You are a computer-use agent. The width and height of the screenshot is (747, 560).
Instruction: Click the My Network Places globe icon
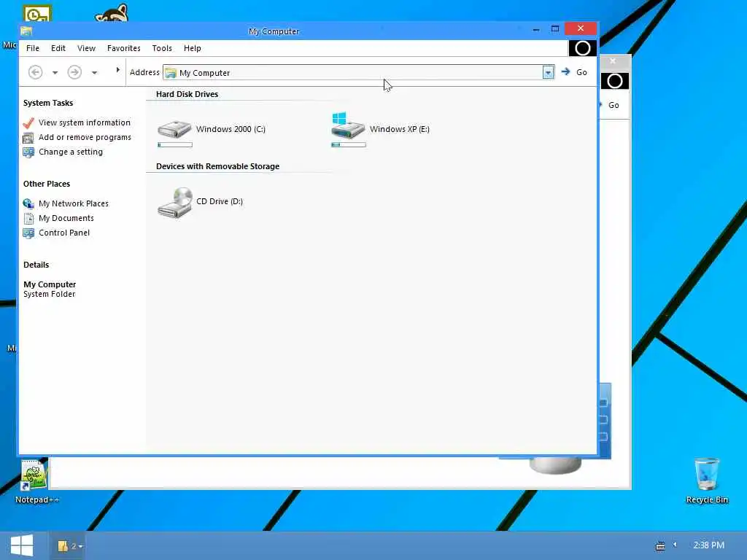[x=28, y=204]
